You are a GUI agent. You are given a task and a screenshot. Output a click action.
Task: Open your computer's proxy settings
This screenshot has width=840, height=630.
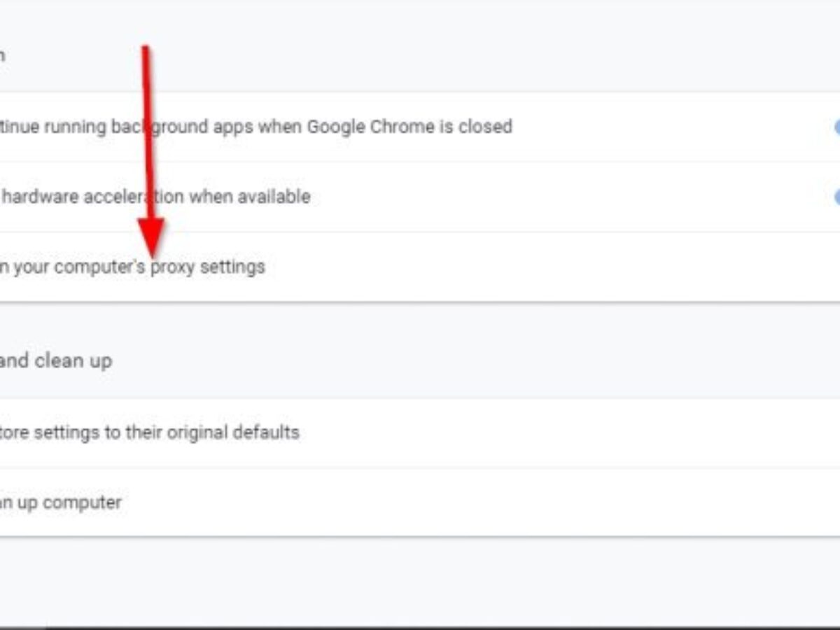133,267
